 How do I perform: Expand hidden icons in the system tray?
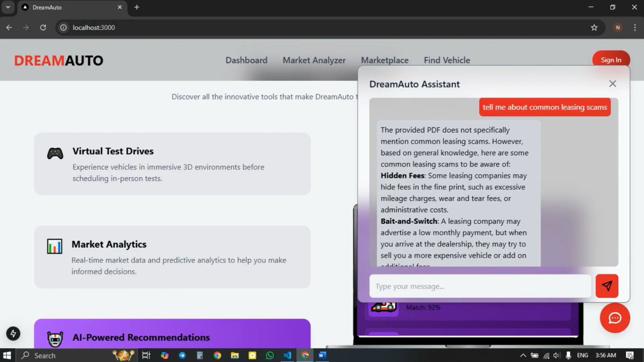[x=523, y=355]
